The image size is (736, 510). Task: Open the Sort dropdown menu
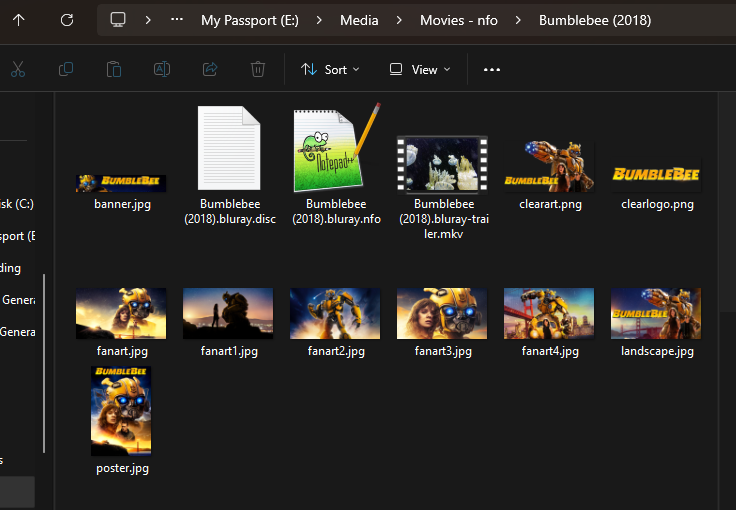tap(330, 69)
